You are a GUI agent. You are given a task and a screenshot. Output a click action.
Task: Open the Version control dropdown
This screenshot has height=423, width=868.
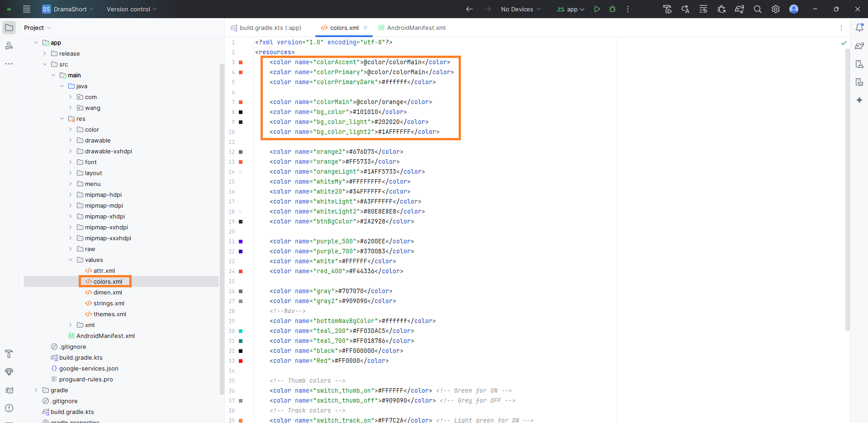tap(131, 9)
